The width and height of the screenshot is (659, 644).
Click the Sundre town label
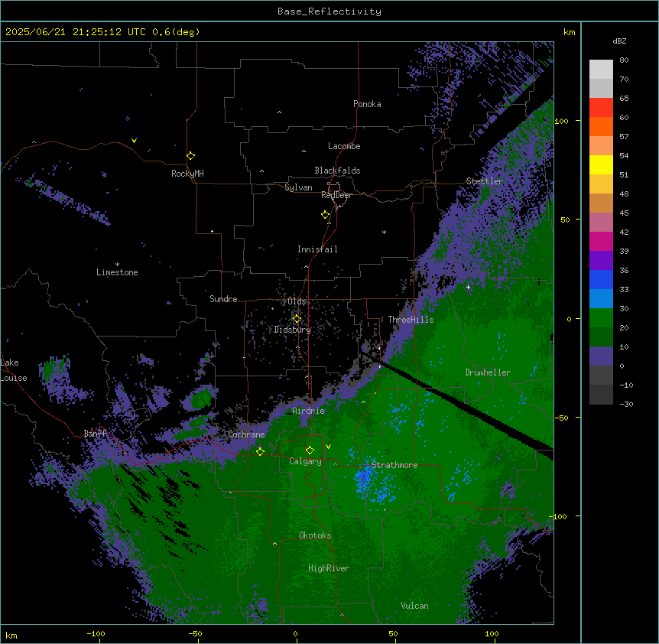tap(223, 299)
